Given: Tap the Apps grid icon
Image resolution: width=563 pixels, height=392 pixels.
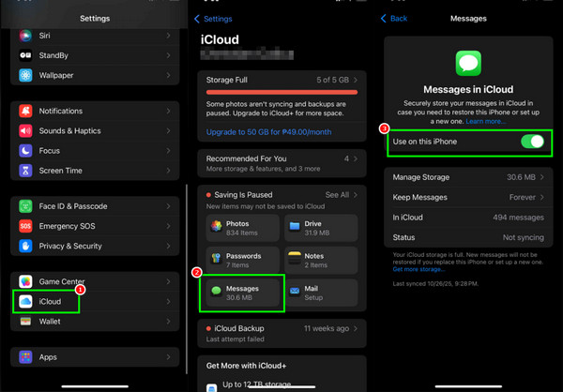Looking at the screenshot, I should (25, 357).
